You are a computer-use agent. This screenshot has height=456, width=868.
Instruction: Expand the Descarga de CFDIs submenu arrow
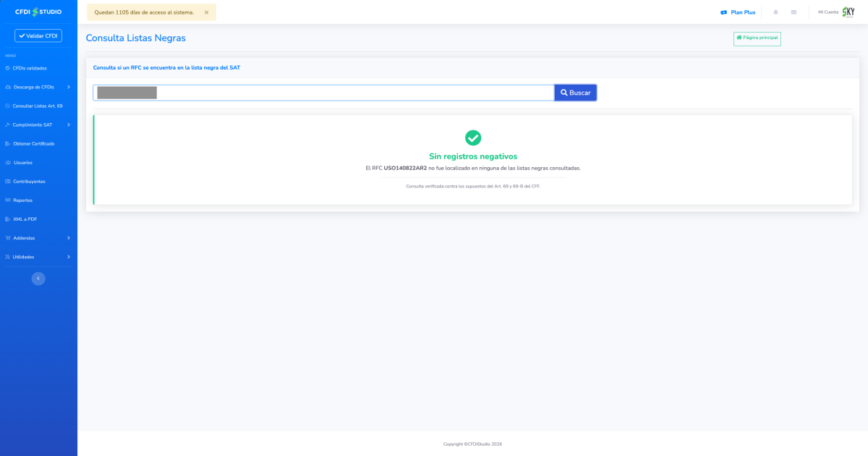pos(69,87)
